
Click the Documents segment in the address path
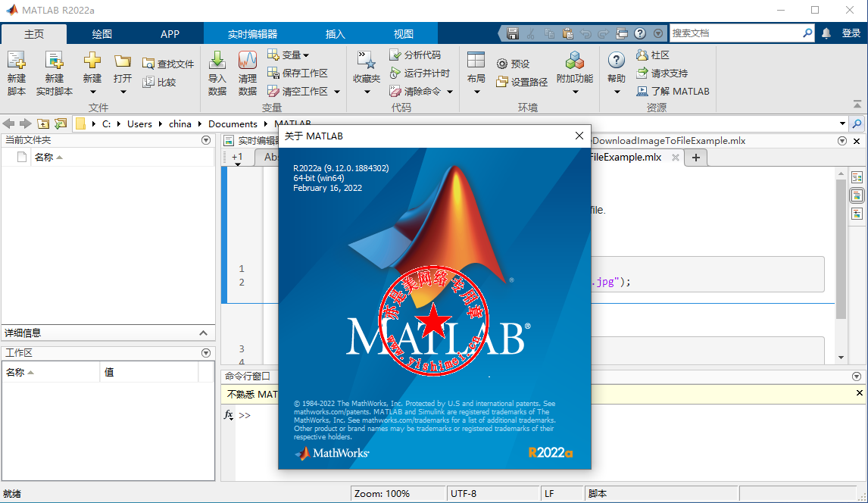click(x=233, y=123)
